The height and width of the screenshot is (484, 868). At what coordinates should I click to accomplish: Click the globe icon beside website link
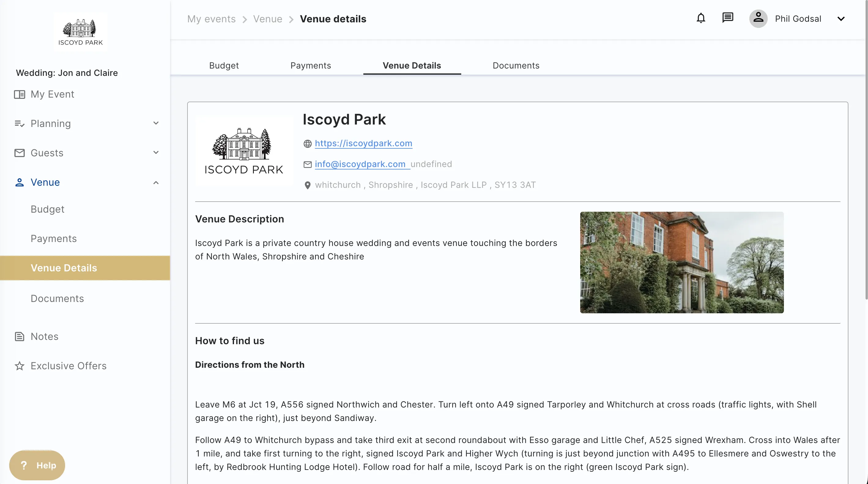tap(307, 143)
